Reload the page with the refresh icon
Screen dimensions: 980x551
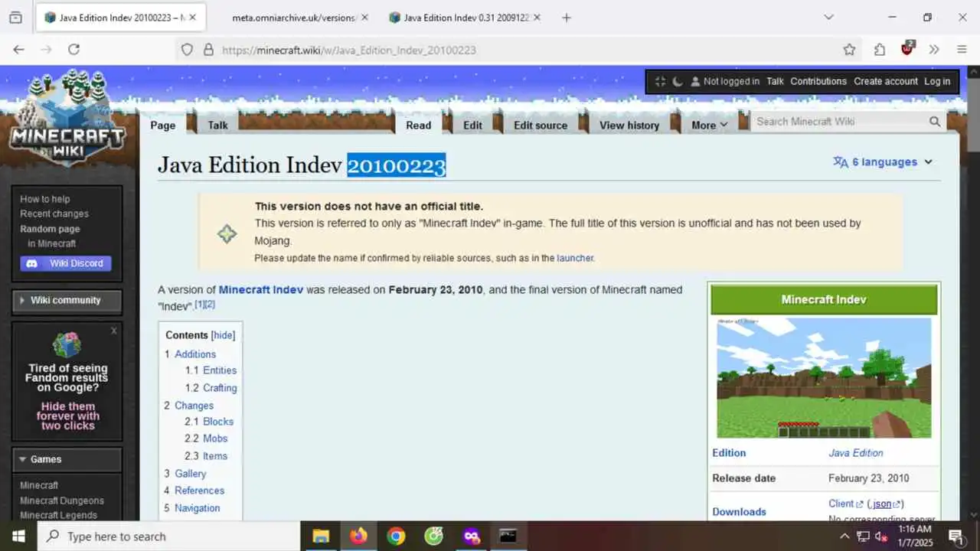[x=74, y=50]
